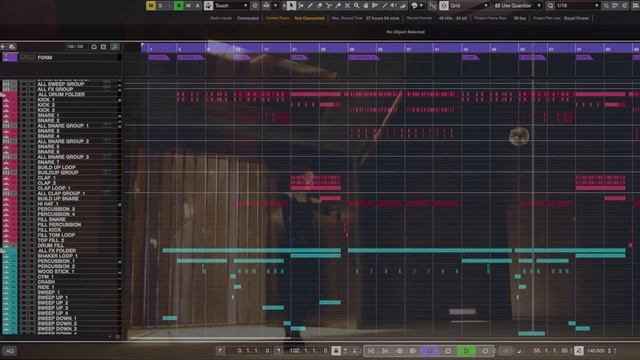The width and height of the screenshot is (640, 360).
Task: Select the CLAP LOOP 1 track name
Action: pos(54,188)
